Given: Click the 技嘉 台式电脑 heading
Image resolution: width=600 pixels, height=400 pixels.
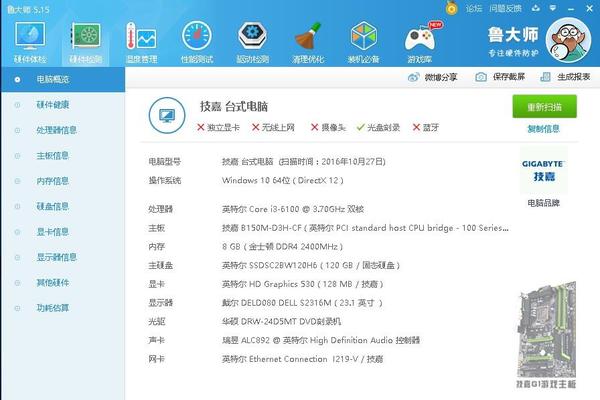Looking at the screenshot, I should (234, 106).
